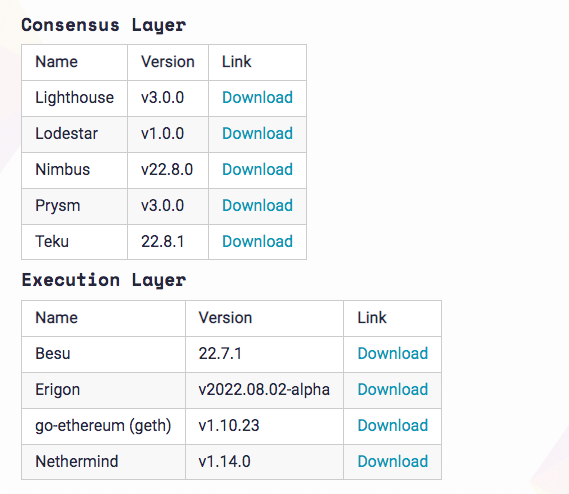Follow the Erigon Download link
Screen dimensions: 569x494
pos(393,389)
